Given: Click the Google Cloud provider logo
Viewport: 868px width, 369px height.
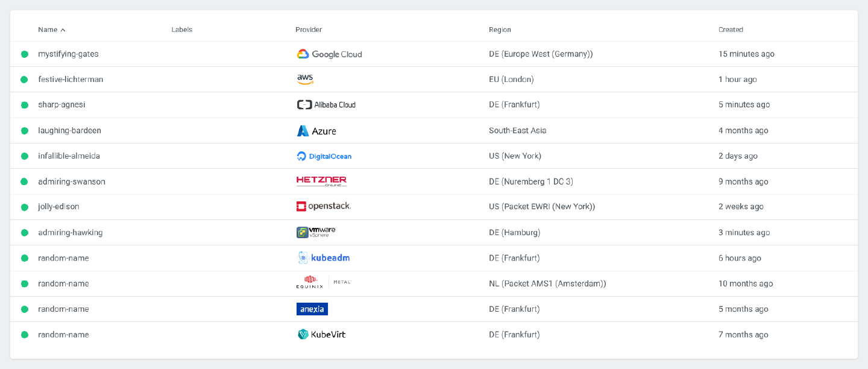Looking at the screenshot, I should click(x=329, y=54).
